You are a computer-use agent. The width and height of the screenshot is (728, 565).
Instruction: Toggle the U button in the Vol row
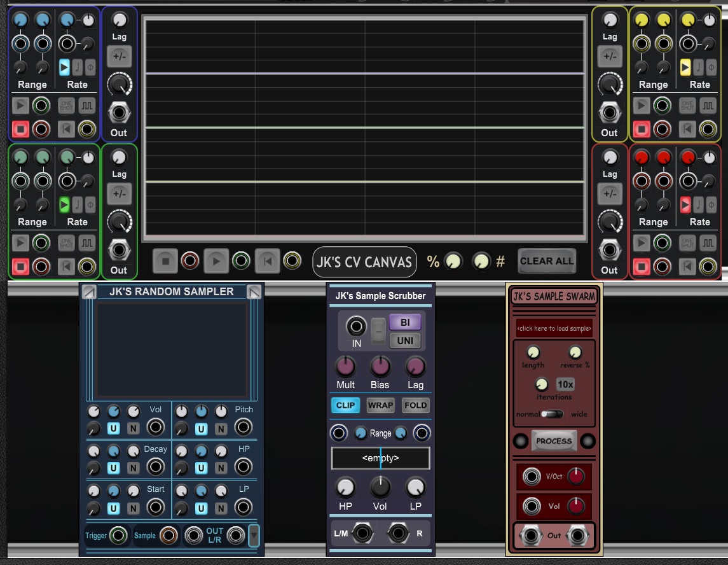click(x=113, y=428)
